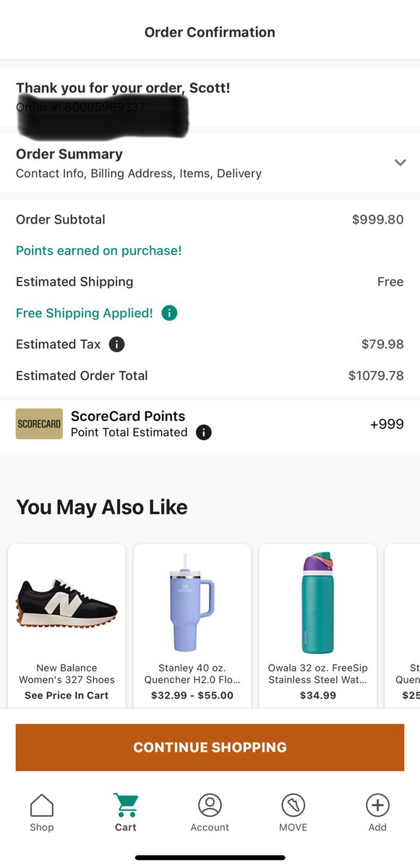Tap the partially visible fourth product card
This screenshot has height=868, width=420.
[402, 626]
